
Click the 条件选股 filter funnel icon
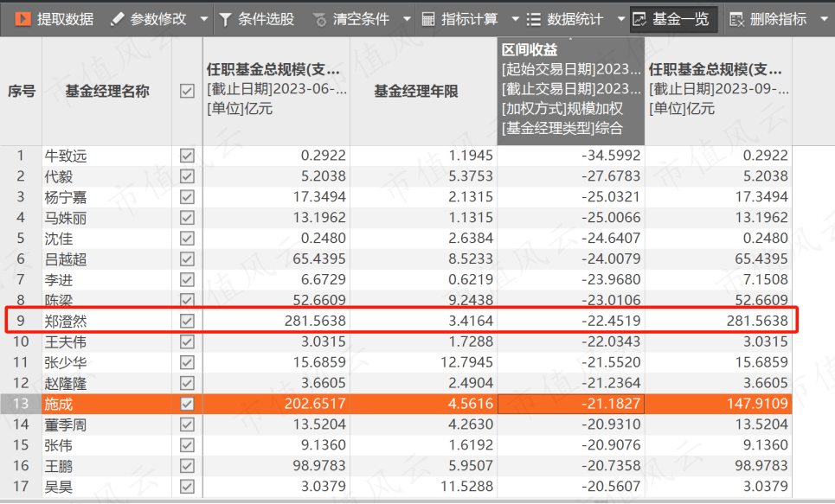(225, 18)
